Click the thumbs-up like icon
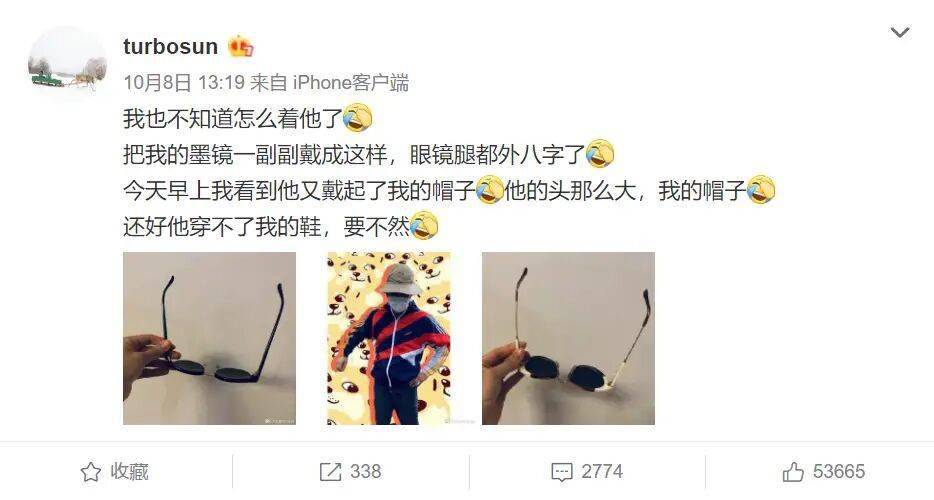The height and width of the screenshot is (500, 934). [793, 472]
